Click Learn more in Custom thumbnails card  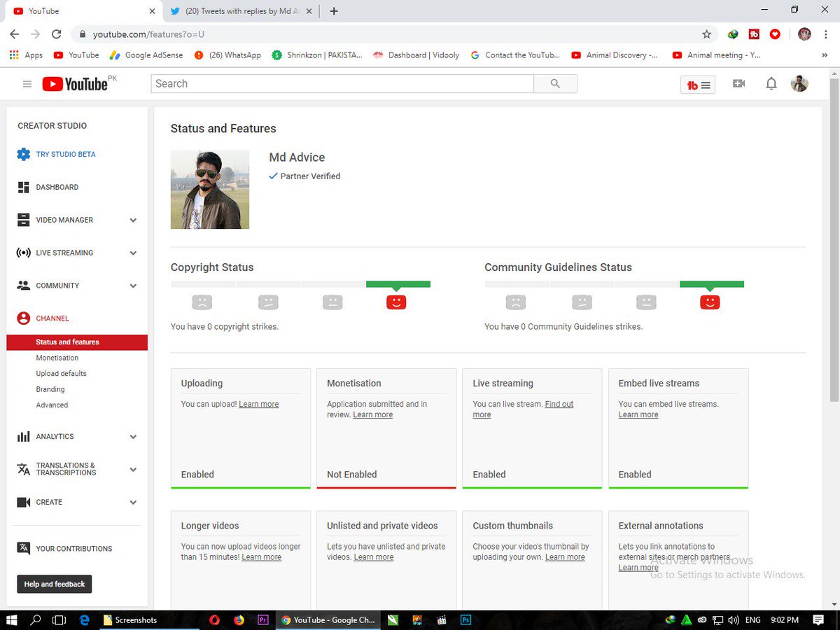(565, 557)
